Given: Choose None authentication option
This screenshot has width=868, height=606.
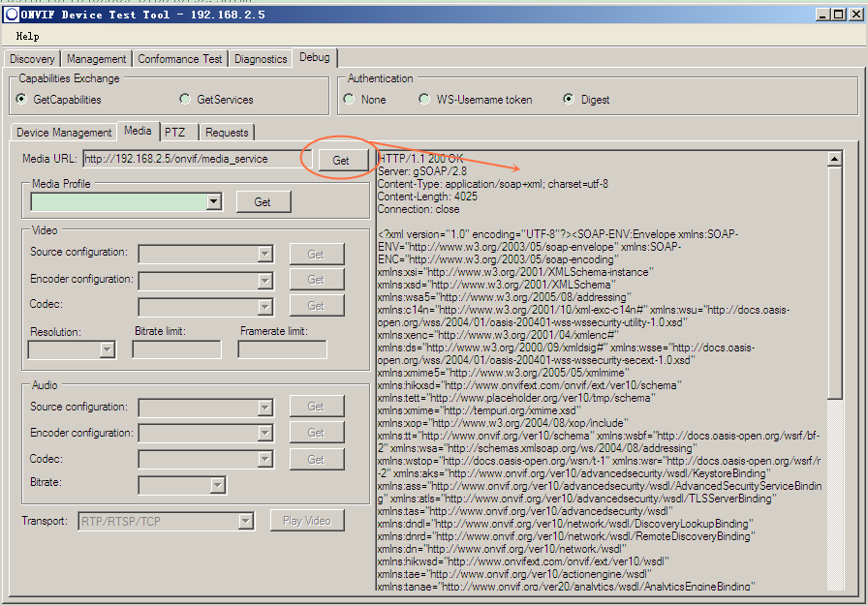Looking at the screenshot, I should [x=349, y=99].
